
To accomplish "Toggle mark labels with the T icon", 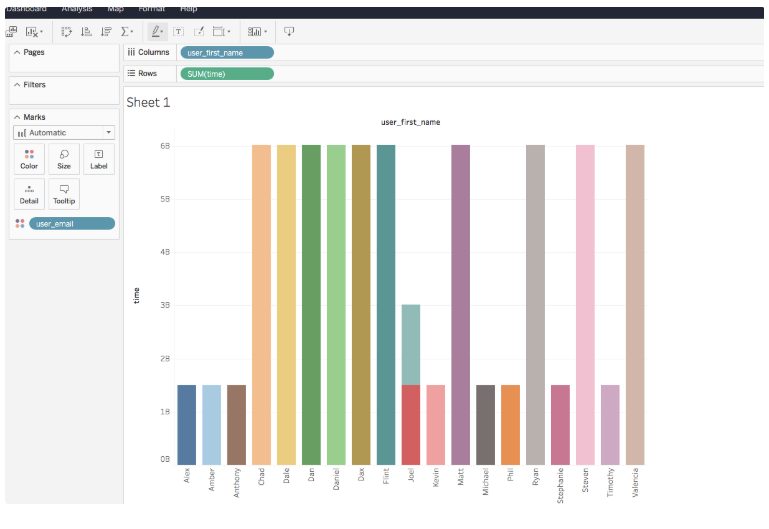I will (178, 32).
